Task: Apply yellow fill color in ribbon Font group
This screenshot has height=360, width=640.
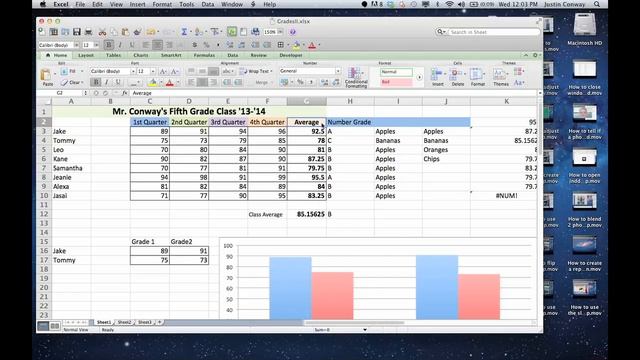Action: [152, 82]
